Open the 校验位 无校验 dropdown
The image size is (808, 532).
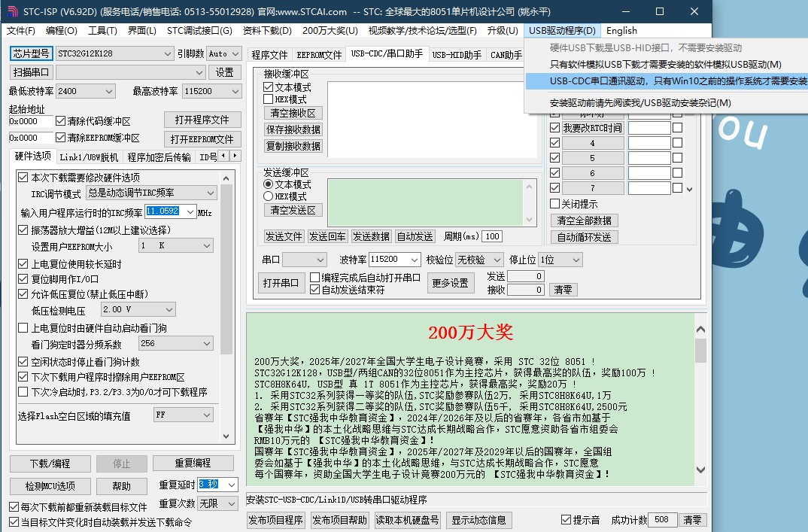point(497,260)
